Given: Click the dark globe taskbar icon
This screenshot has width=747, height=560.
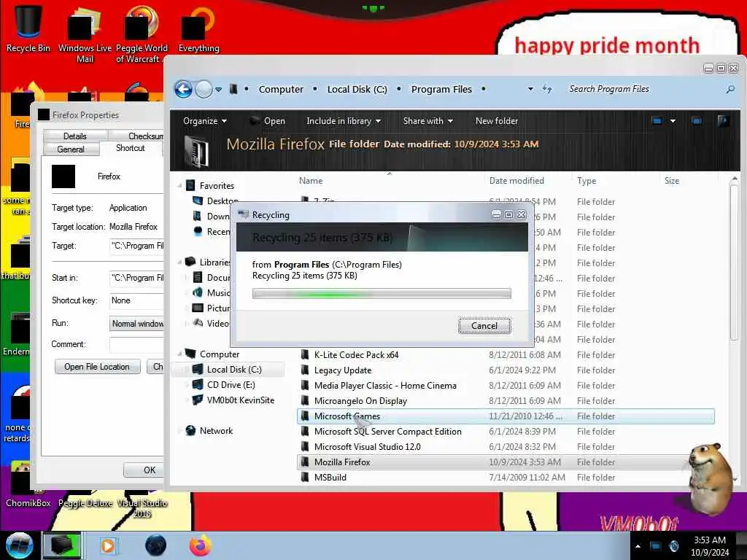Looking at the screenshot, I should pos(156,545).
